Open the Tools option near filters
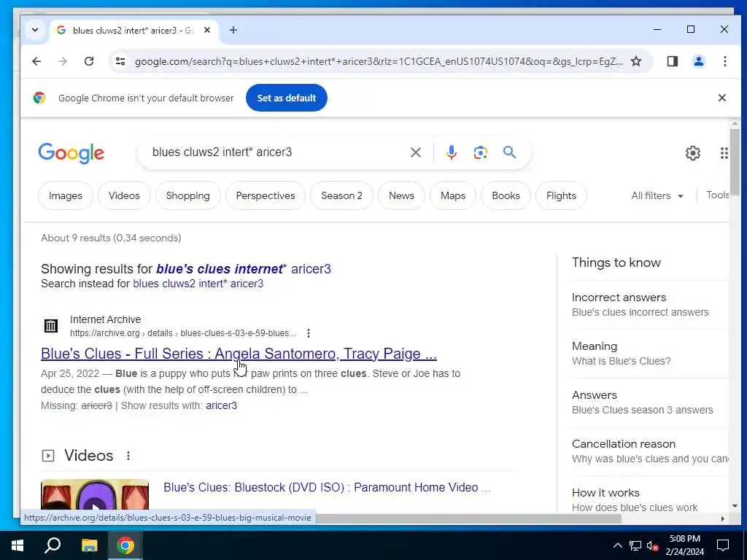Viewport: 747px width, 560px height. [717, 195]
